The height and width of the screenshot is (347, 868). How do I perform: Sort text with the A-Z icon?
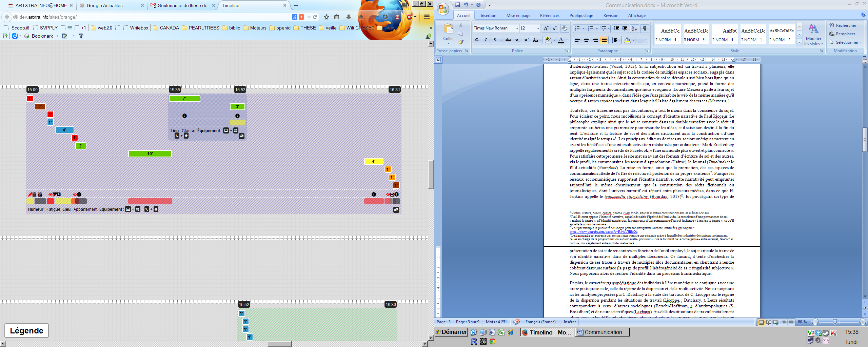[634, 28]
